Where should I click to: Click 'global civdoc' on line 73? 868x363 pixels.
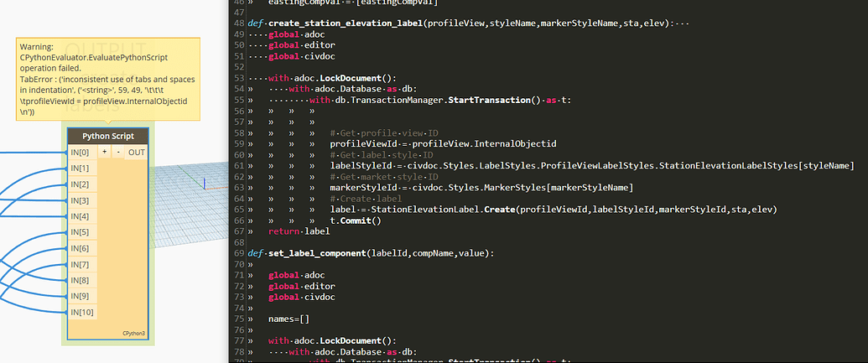point(302,297)
